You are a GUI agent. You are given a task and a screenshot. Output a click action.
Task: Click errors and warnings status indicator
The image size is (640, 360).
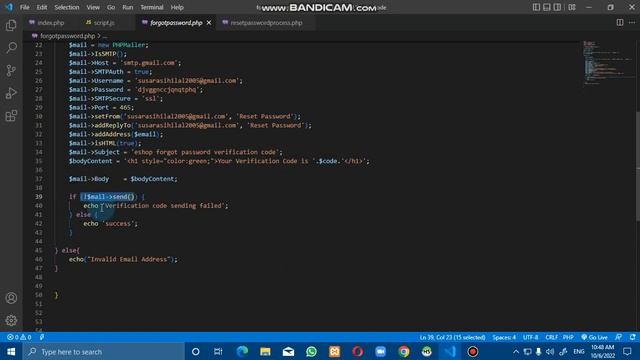[19, 337]
